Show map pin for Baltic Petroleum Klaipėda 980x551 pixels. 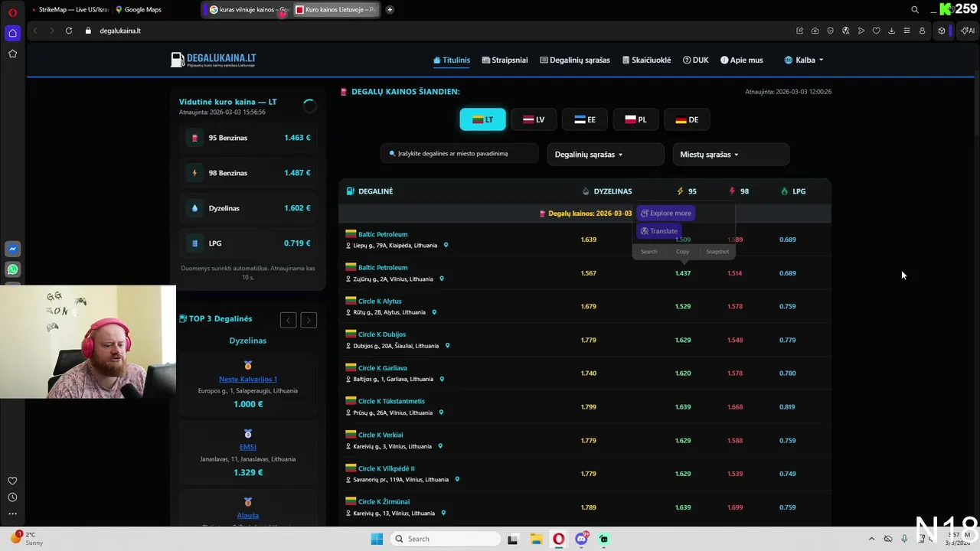coord(446,246)
